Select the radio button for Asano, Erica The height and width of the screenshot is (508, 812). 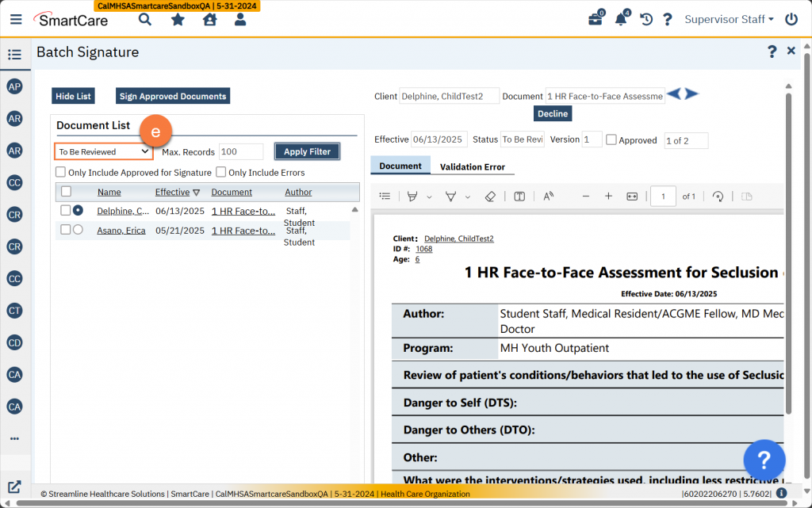[78, 230]
